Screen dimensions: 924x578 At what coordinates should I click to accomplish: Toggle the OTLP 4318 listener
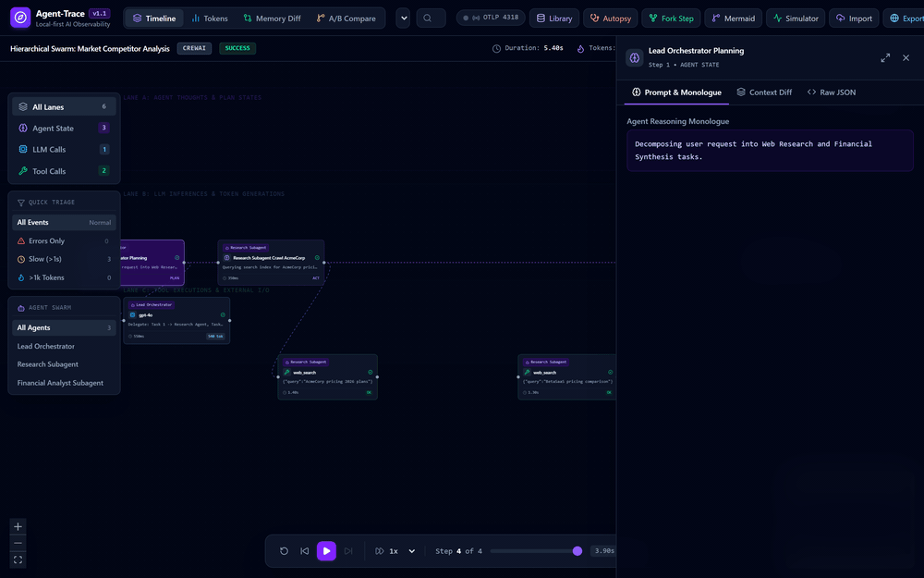(491, 18)
